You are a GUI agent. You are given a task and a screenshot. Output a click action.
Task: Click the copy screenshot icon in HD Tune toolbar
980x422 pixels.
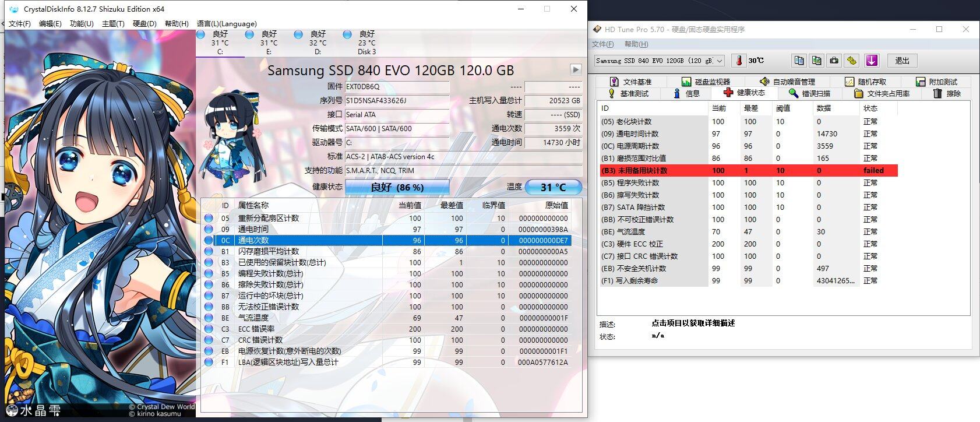coord(816,61)
